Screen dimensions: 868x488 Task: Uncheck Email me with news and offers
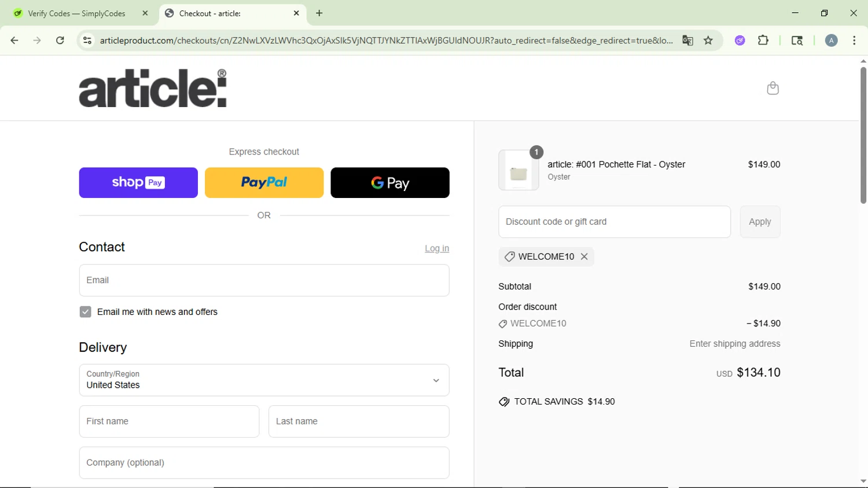pos(86,312)
